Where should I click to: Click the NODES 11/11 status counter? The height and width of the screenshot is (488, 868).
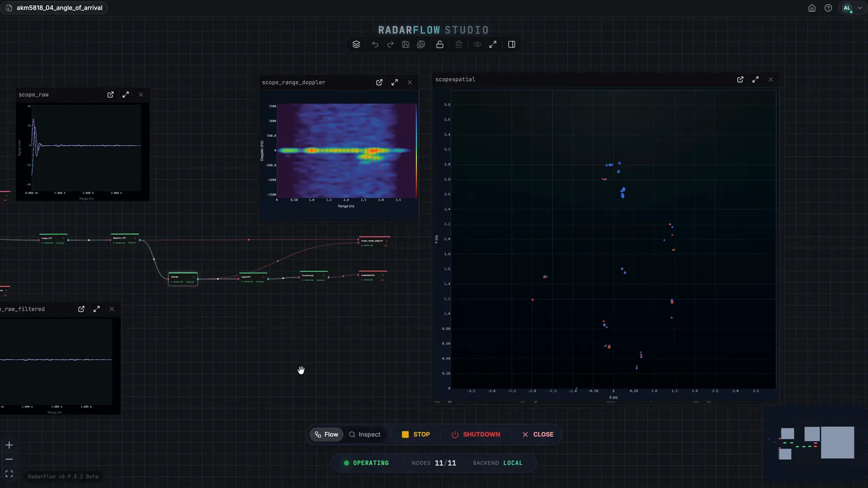click(x=433, y=463)
